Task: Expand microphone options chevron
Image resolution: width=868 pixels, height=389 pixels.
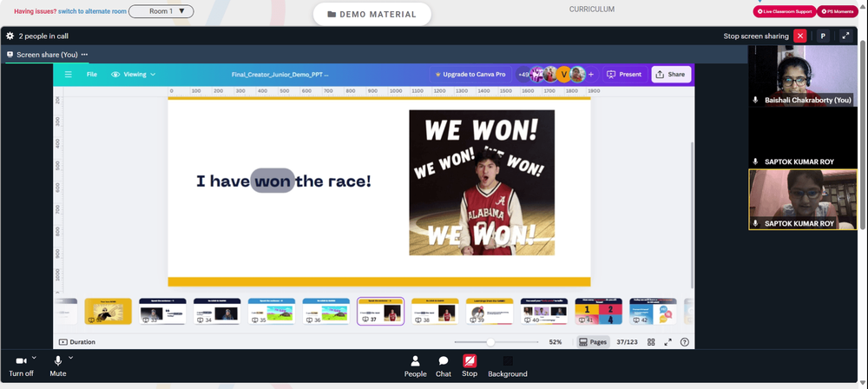Action: [71, 358]
